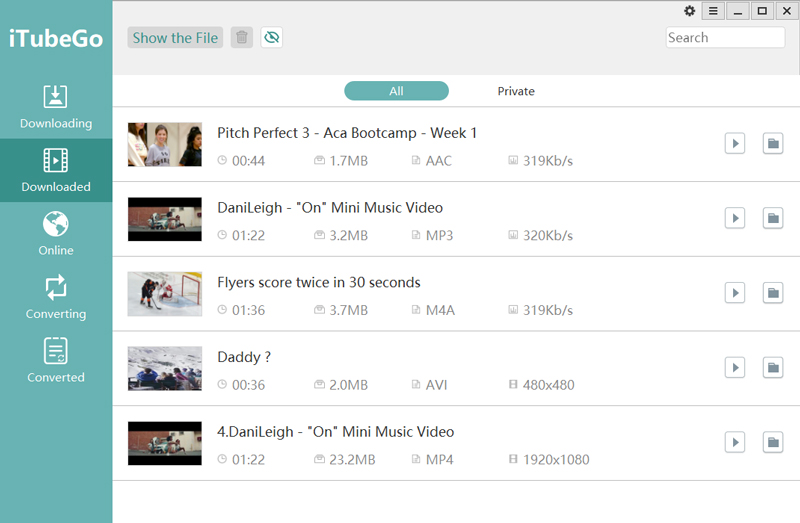Open the Online browser section

[x=56, y=234]
